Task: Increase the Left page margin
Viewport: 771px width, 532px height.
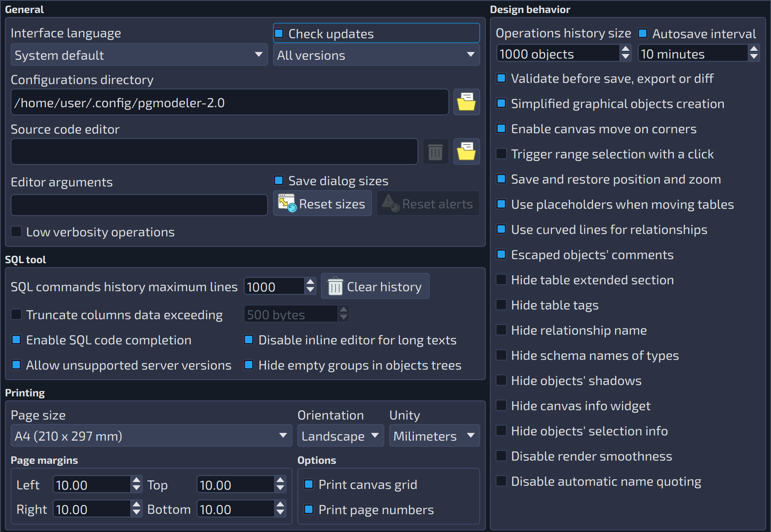Action: (136, 480)
